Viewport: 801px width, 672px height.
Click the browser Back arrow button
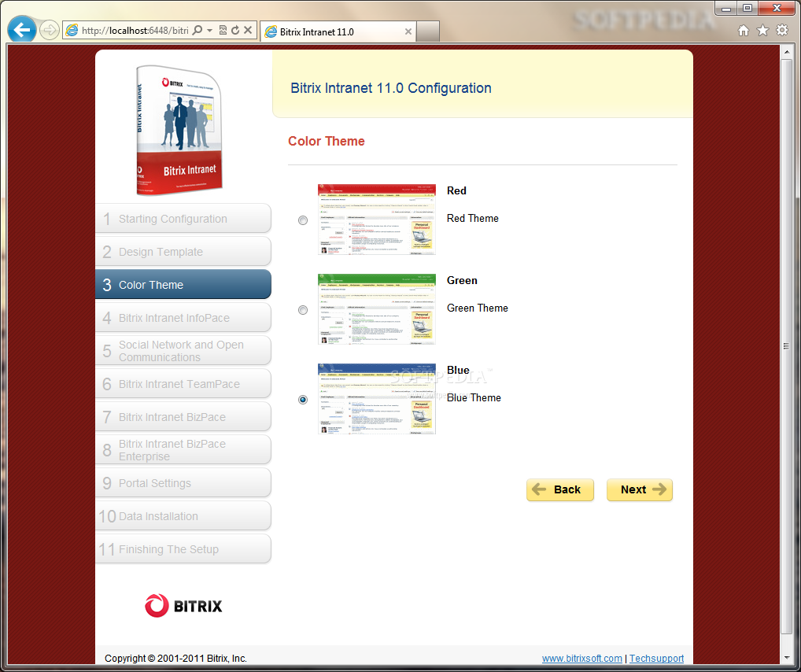[22, 30]
